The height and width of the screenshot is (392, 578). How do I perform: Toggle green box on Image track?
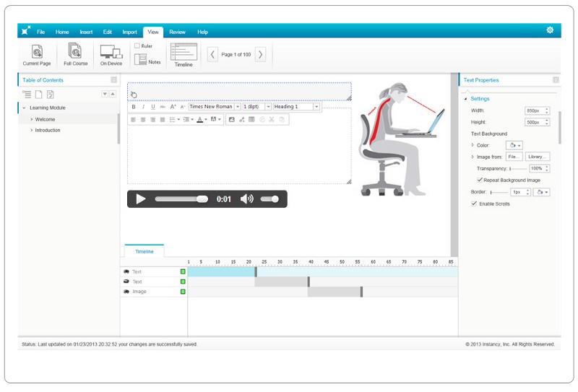(183, 292)
